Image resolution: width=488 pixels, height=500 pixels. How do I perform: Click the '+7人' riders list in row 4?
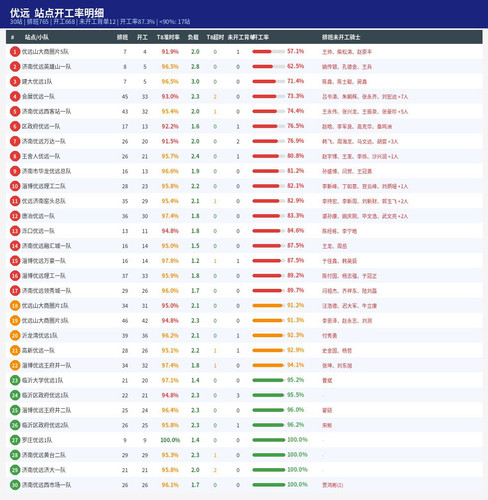pos(365,97)
